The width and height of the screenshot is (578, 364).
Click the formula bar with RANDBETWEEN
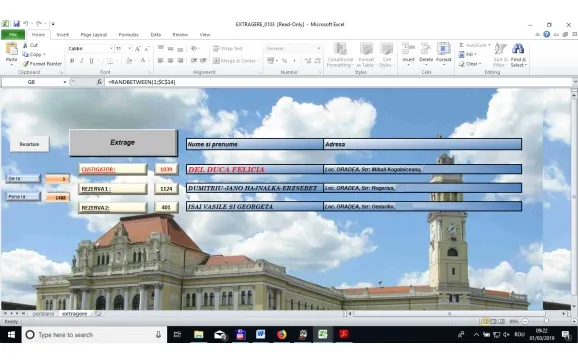[x=339, y=82]
